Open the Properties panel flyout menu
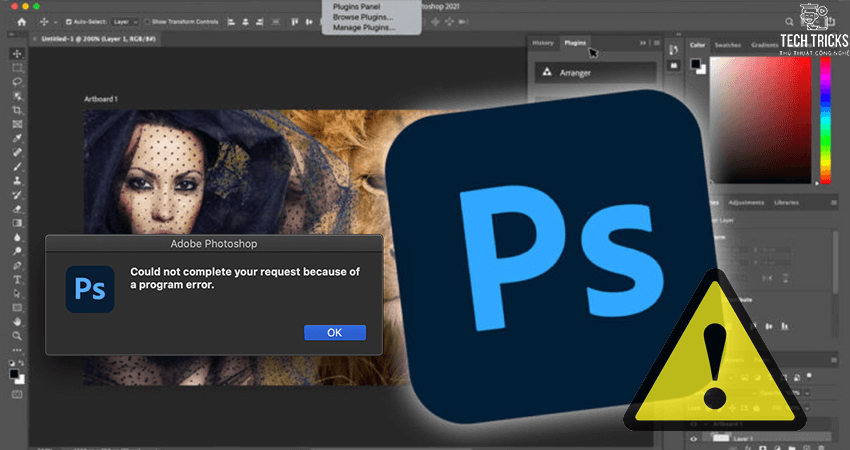850x450 pixels. tap(834, 203)
